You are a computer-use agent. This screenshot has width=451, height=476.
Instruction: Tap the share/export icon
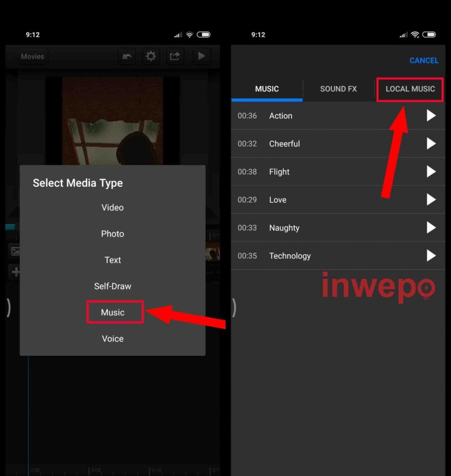pyautogui.click(x=175, y=56)
